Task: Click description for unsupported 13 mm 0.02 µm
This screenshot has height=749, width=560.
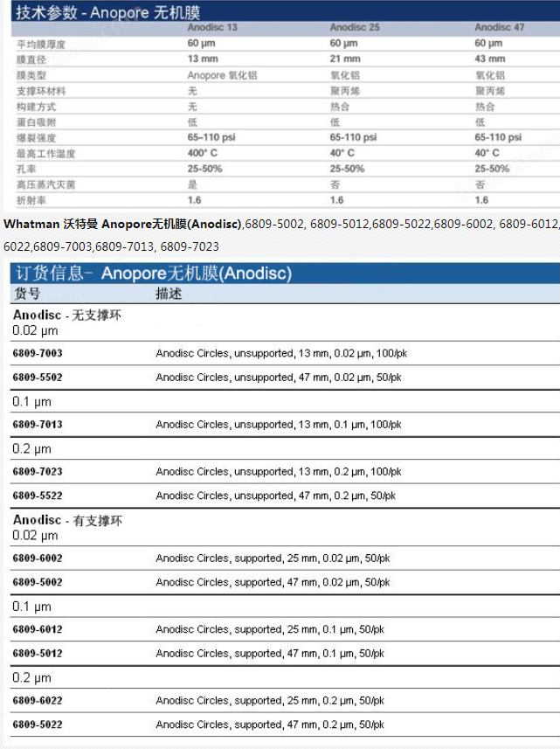Action: [281, 353]
